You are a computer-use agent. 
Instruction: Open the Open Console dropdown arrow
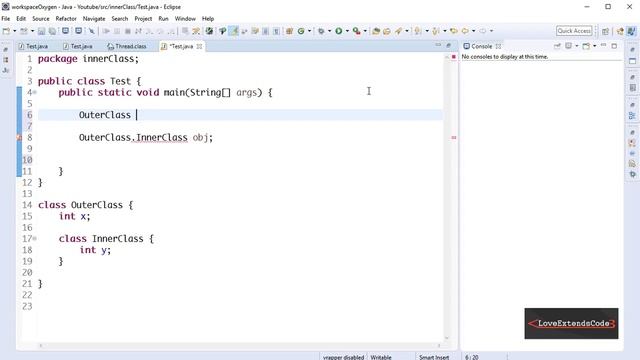(x=594, y=46)
